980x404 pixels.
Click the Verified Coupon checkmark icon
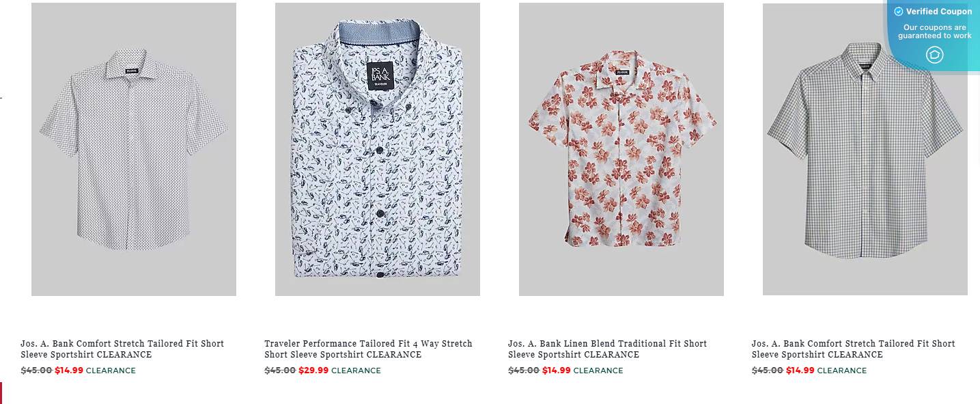(x=899, y=12)
